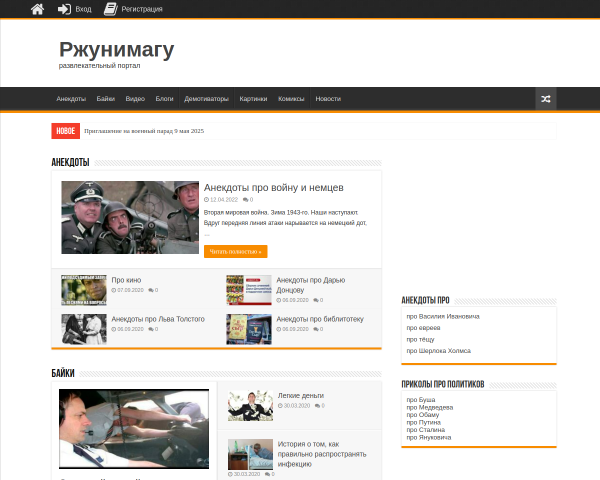Open про Януковича politician link
The height and width of the screenshot is (480, 600).
[x=429, y=438]
